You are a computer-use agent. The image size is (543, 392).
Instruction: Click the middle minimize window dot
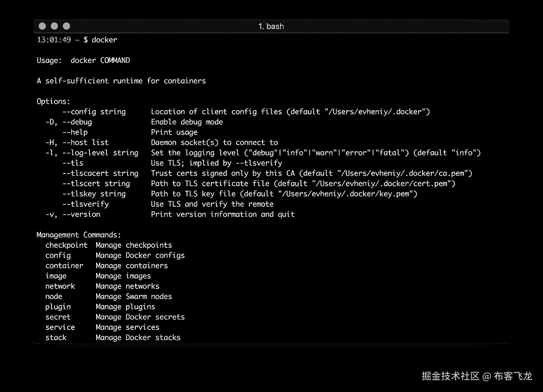[x=54, y=26]
